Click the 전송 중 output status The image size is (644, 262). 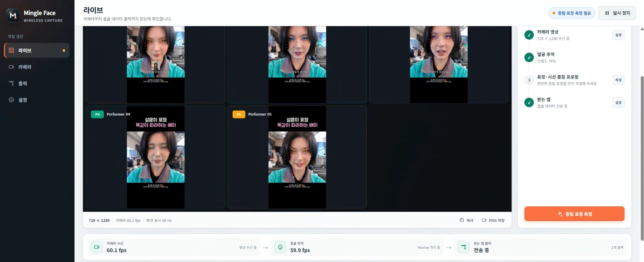click(481, 250)
